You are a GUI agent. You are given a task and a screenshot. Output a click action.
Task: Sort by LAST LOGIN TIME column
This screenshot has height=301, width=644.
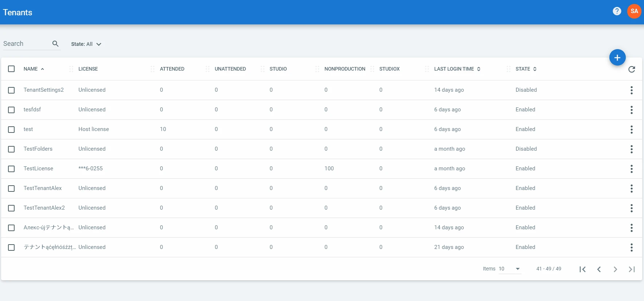(457, 69)
